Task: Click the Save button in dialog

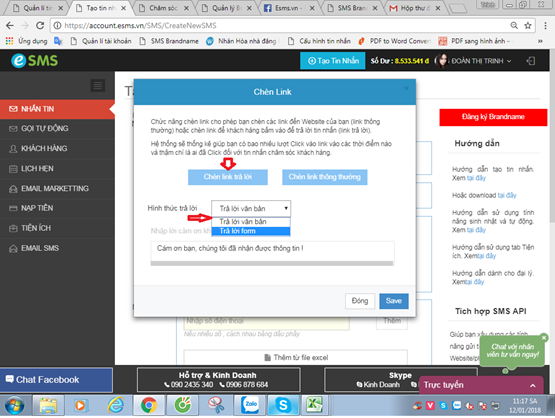Action: [394, 301]
